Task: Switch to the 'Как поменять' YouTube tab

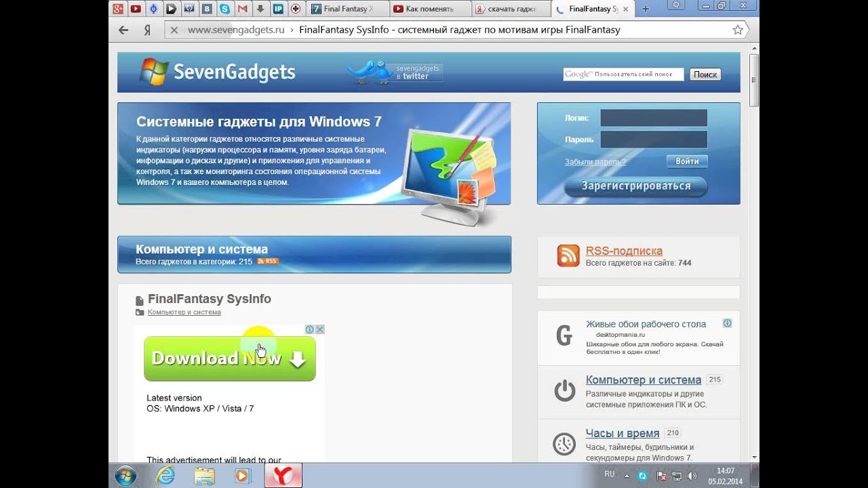Action: (430, 9)
